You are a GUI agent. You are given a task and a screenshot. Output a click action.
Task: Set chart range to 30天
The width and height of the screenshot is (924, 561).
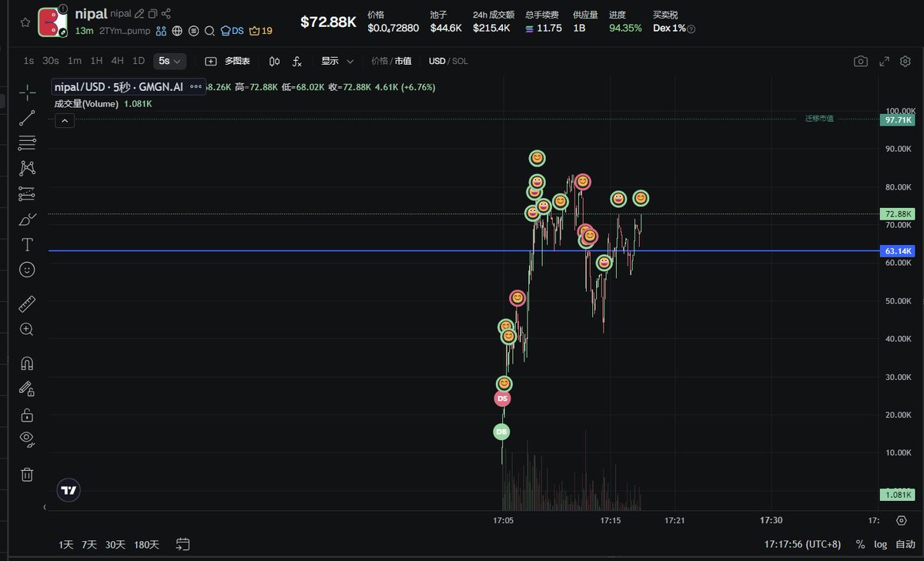pyautogui.click(x=115, y=545)
